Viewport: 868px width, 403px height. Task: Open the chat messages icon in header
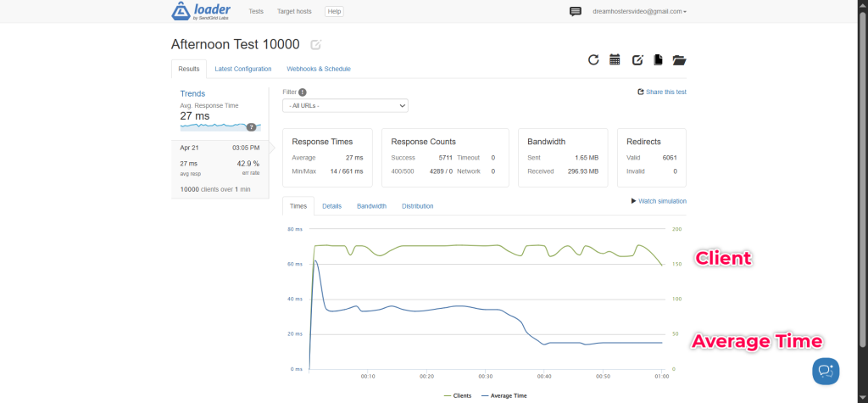pyautogui.click(x=576, y=12)
